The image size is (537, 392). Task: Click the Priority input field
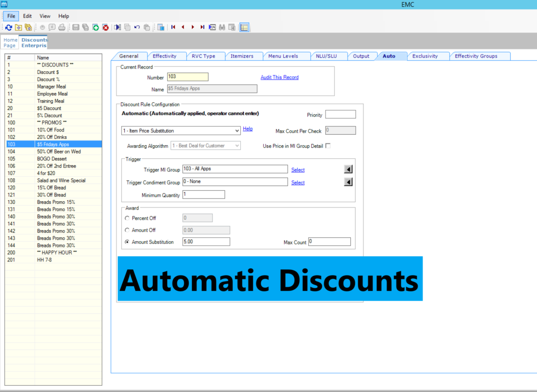click(340, 114)
